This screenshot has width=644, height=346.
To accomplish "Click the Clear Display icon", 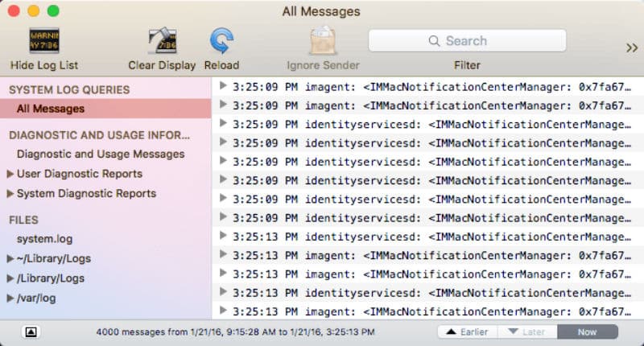I will click(162, 41).
